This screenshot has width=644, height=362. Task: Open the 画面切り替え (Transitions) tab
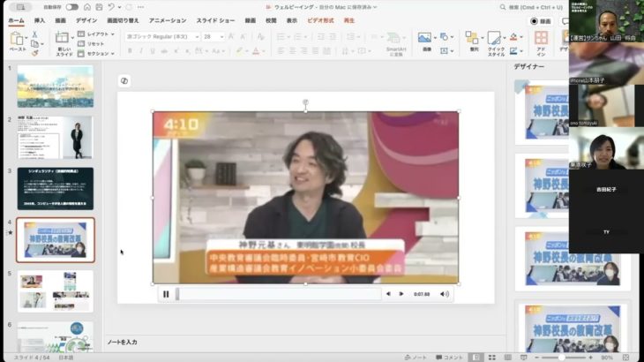(x=123, y=20)
